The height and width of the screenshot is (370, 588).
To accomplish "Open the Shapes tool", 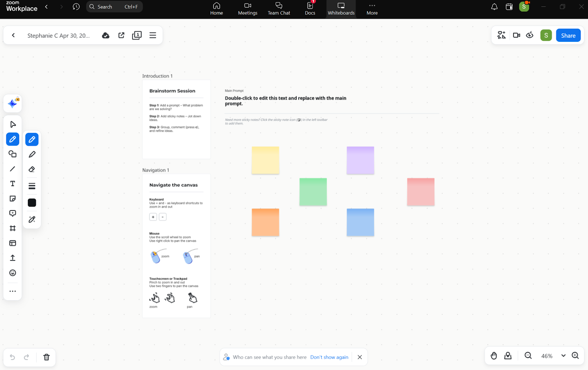I will (x=13, y=154).
